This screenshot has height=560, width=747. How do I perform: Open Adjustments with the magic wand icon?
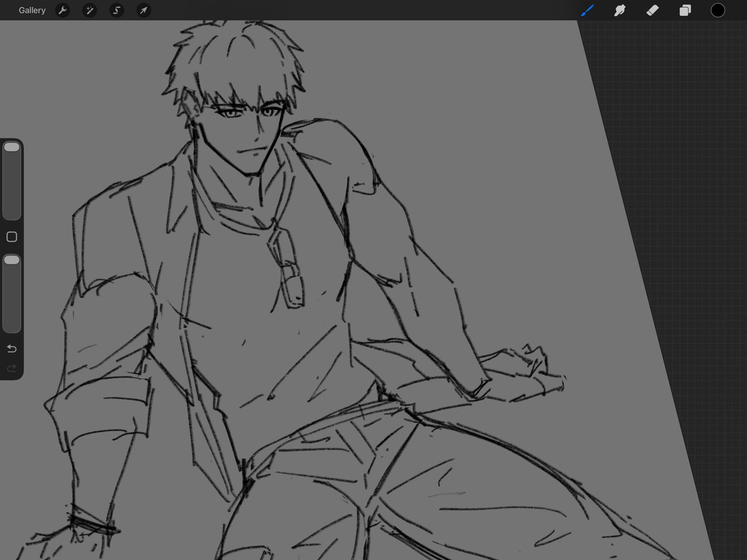(x=90, y=10)
